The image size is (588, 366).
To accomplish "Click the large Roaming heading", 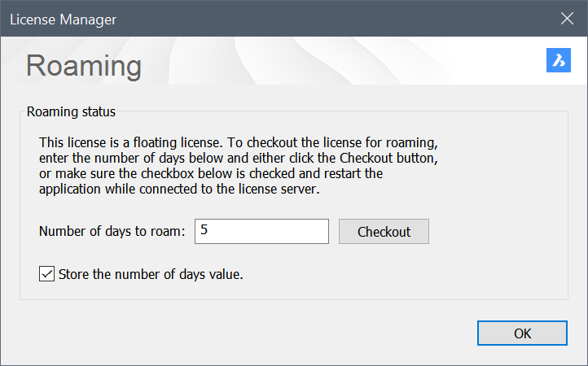I will tap(84, 65).
